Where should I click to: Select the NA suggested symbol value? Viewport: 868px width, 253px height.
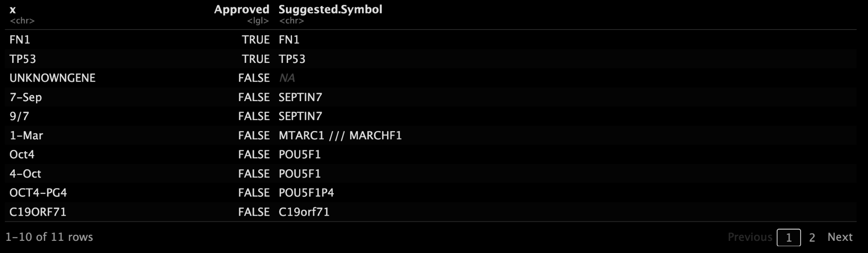pyautogui.click(x=287, y=78)
